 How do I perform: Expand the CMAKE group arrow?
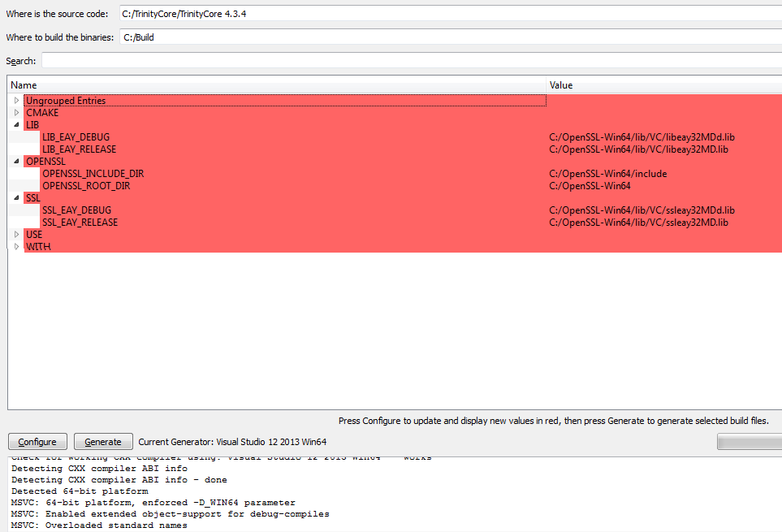click(x=16, y=113)
